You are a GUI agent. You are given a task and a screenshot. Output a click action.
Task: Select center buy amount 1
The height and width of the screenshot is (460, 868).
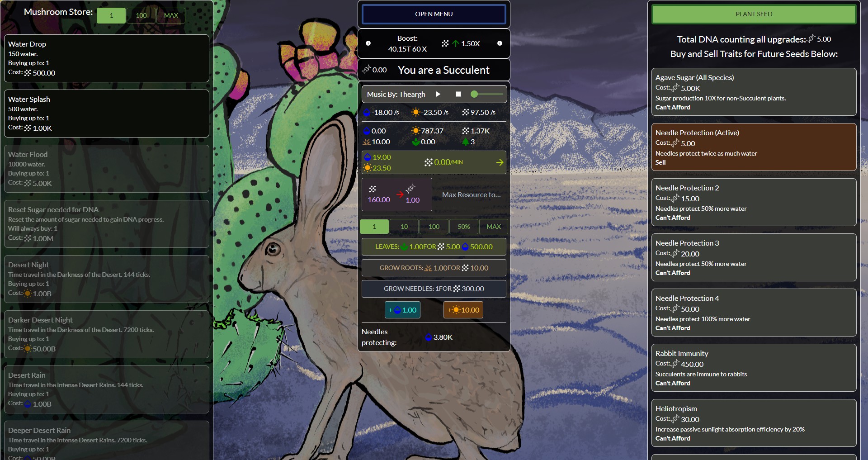click(374, 227)
